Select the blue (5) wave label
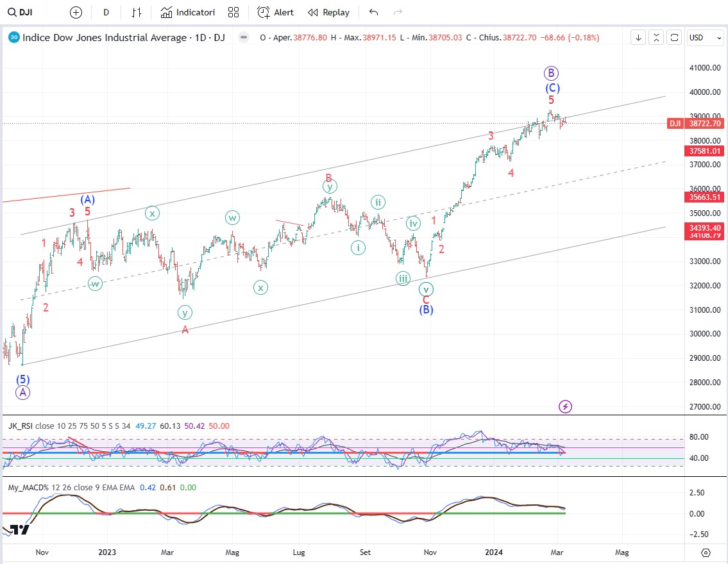 coord(23,379)
